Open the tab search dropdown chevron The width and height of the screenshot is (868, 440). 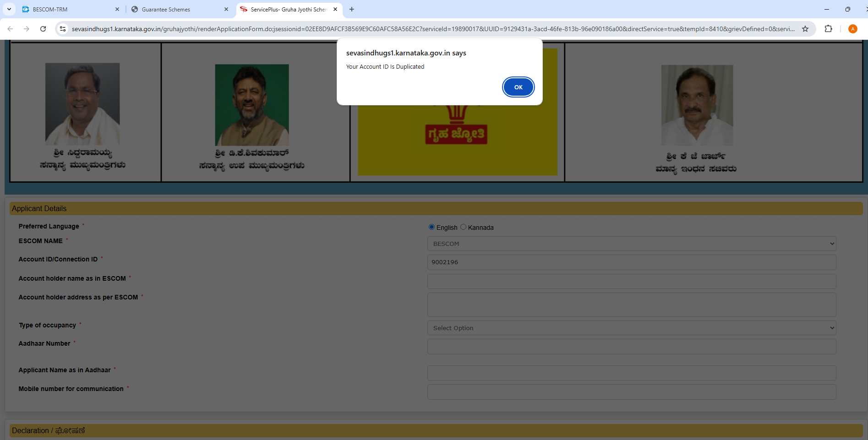point(9,9)
